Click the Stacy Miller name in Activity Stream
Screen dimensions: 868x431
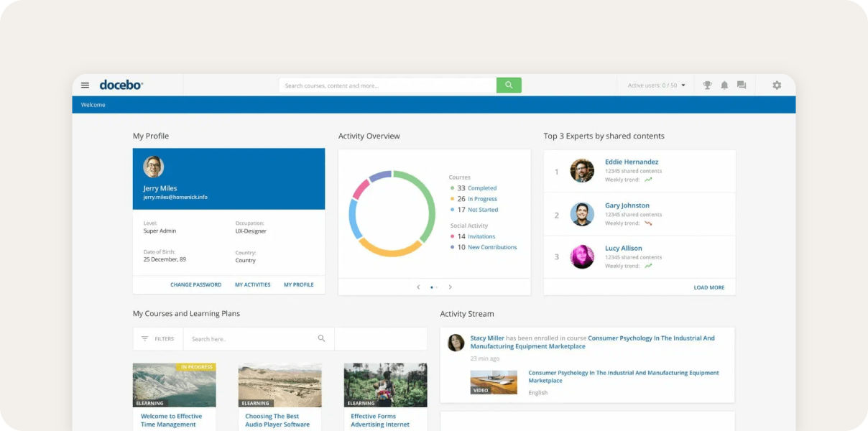pyautogui.click(x=486, y=338)
